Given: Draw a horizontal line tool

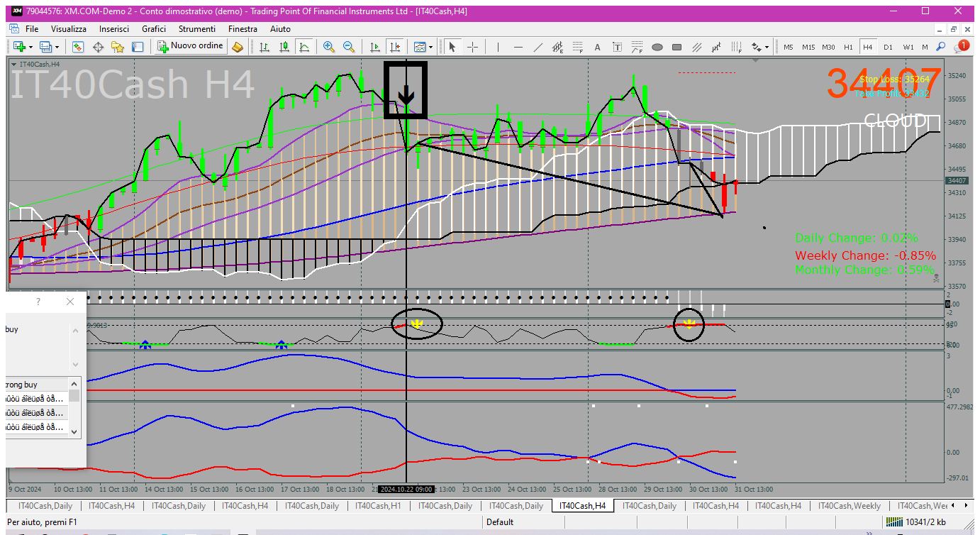Looking at the screenshot, I should [x=518, y=47].
